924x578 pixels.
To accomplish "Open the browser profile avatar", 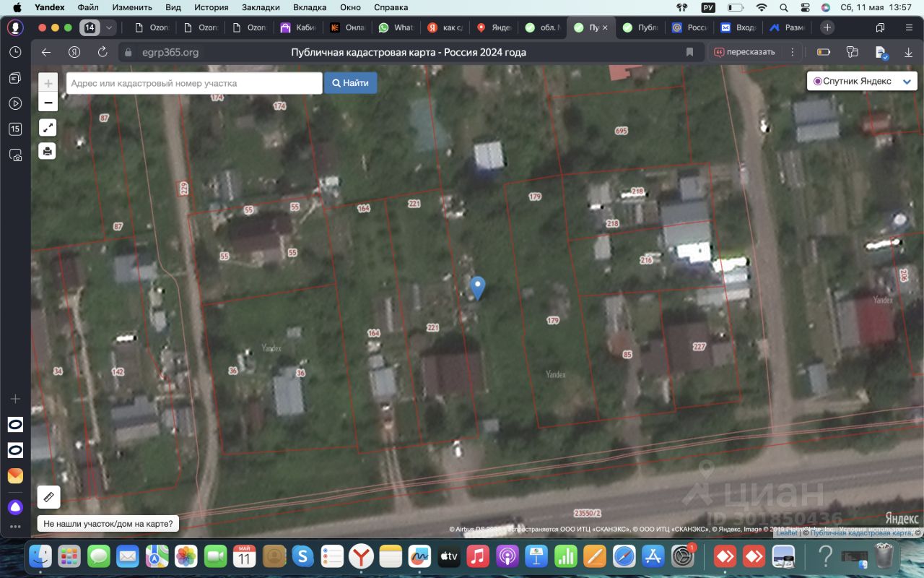I will 15,27.
